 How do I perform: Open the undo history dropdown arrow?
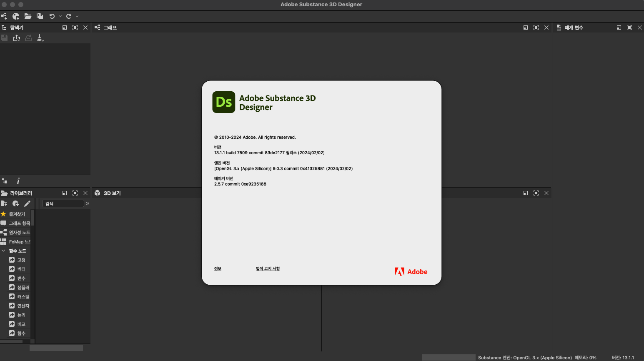(60, 16)
